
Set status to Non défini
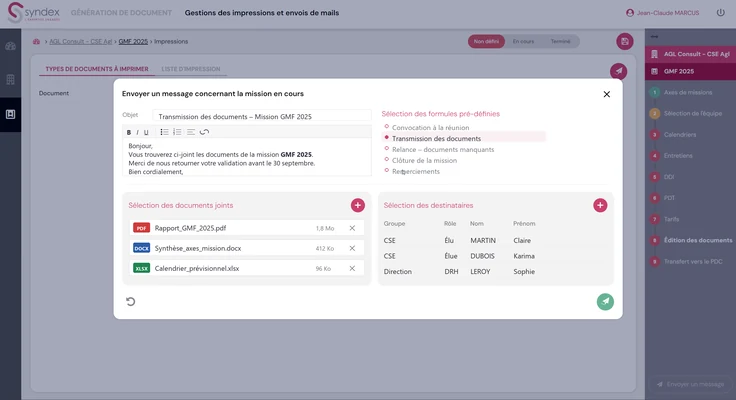point(486,41)
